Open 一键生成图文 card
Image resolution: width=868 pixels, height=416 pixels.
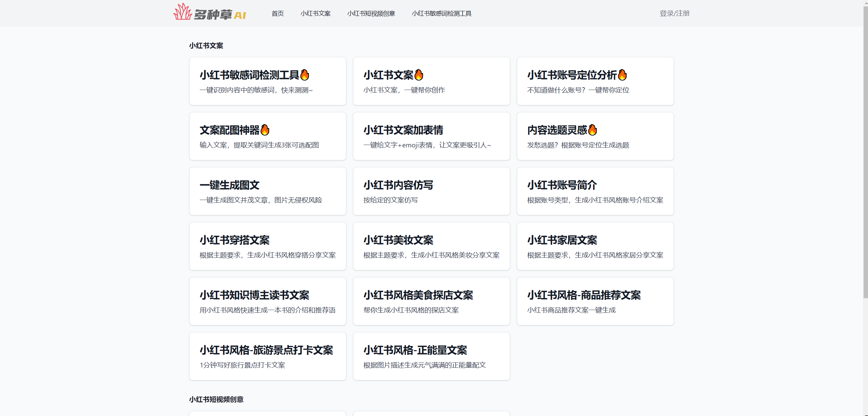(x=268, y=191)
